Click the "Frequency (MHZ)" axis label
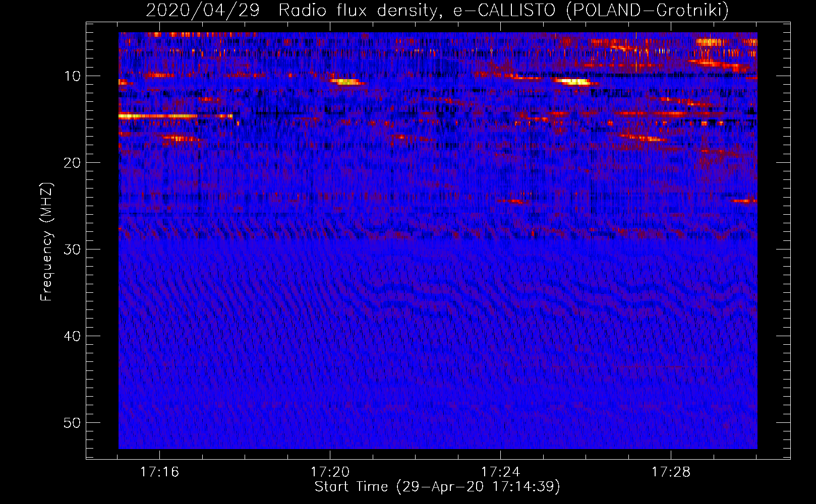 pos(46,242)
